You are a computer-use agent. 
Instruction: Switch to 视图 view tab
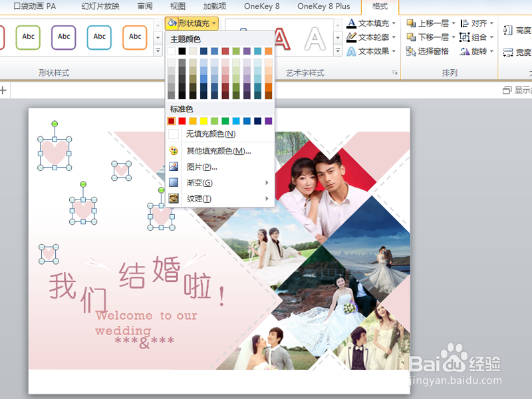tap(178, 6)
